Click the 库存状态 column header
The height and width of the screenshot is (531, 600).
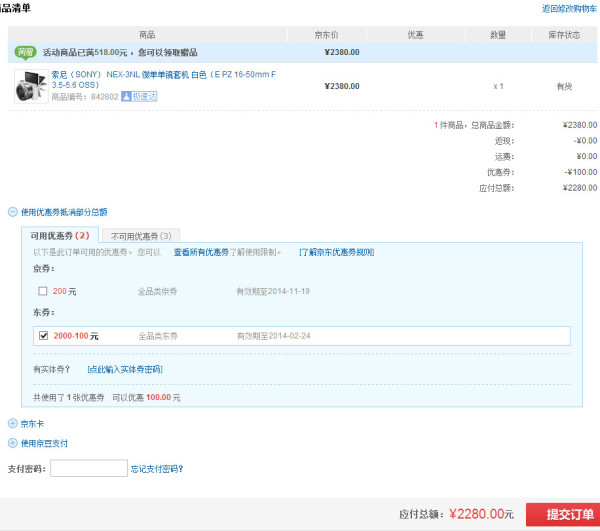click(564, 35)
